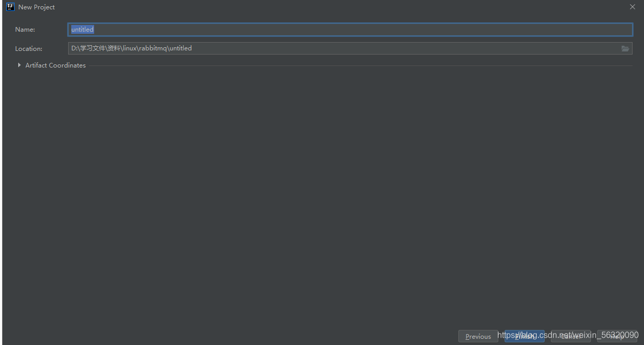The image size is (644, 345).
Task: Go back with the Previous button
Action: coord(478,336)
